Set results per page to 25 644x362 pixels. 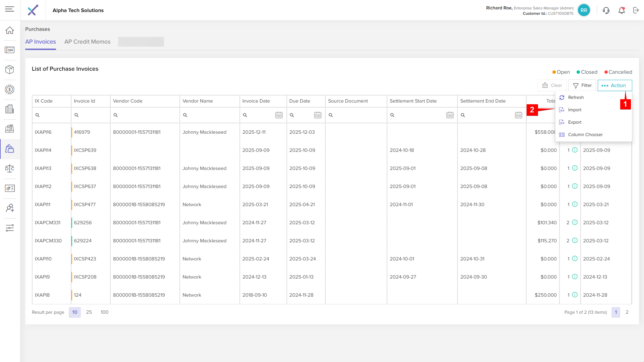point(89,312)
